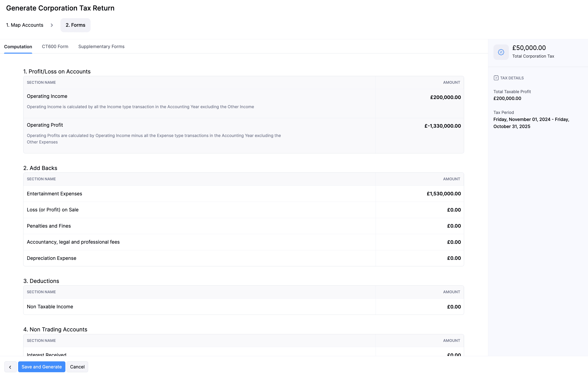Image resolution: width=588 pixels, height=377 pixels.
Task: Select the Entertainment Expenses row
Action: pyautogui.click(x=54, y=194)
